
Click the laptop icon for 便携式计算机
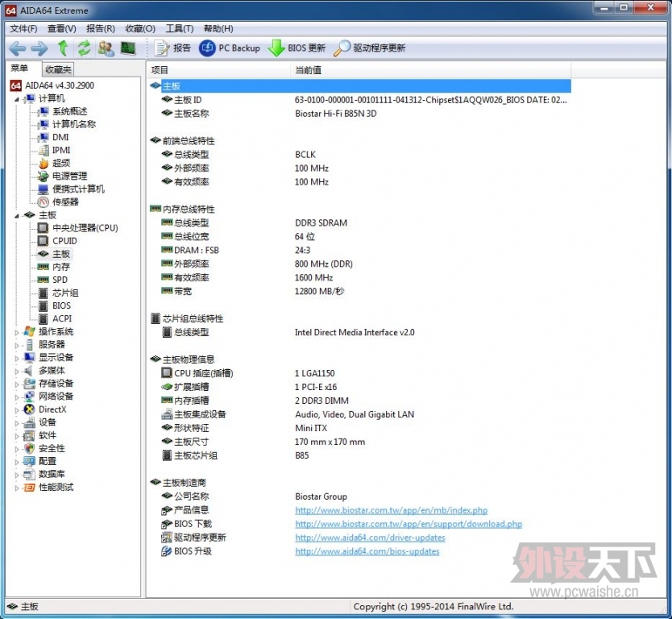pos(44,189)
